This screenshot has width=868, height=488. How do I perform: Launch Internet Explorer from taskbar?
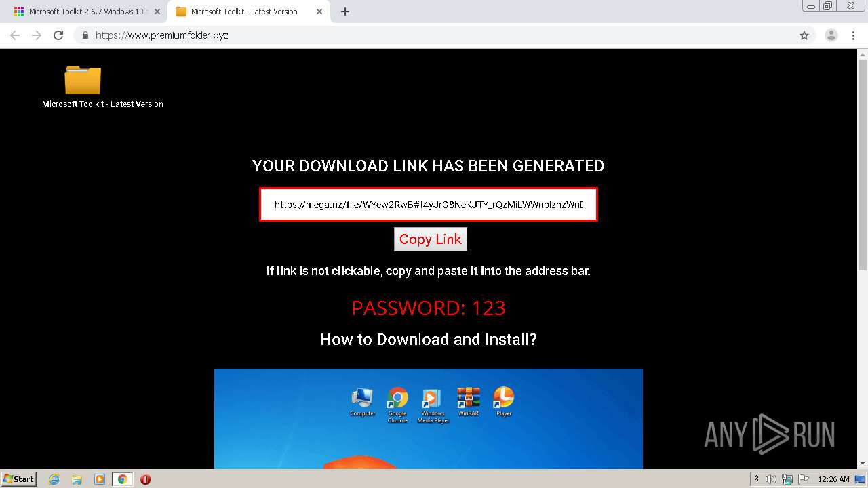click(54, 479)
